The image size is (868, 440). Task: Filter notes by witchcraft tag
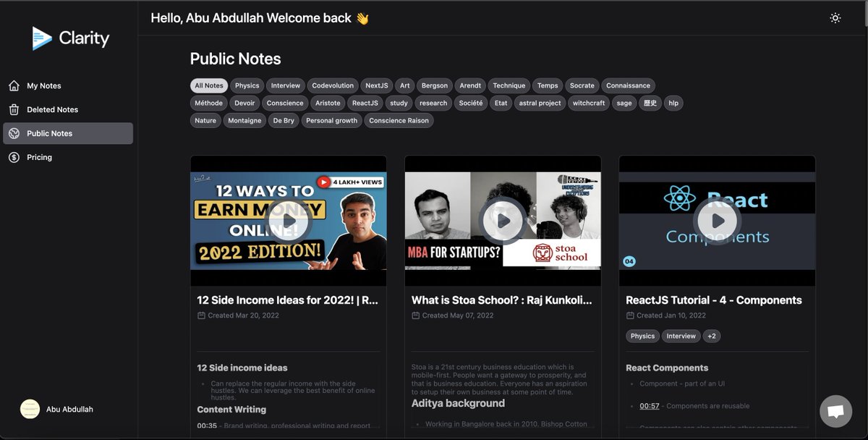(589, 103)
